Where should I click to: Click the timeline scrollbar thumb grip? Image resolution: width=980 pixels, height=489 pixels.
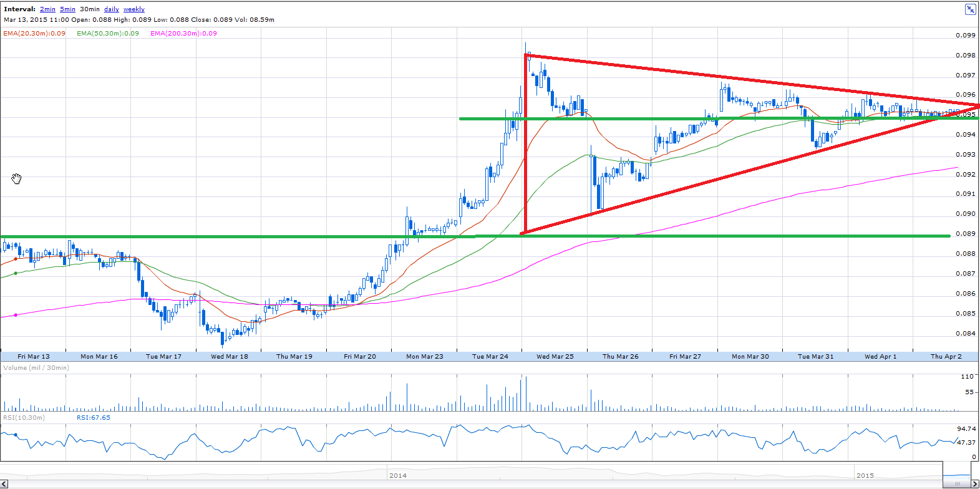pyautogui.click(x=956, y=484)
